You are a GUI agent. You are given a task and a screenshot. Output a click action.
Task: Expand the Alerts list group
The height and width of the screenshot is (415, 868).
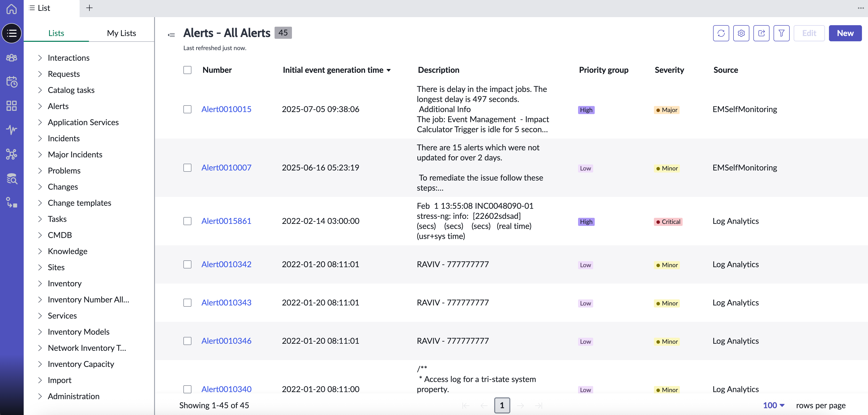coord(40,106)
